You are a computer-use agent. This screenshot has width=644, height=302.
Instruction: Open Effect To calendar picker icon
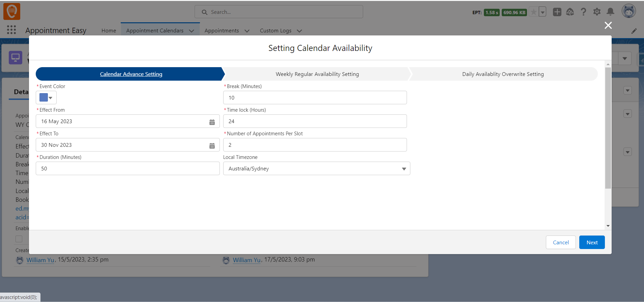[x=212, y=145]
